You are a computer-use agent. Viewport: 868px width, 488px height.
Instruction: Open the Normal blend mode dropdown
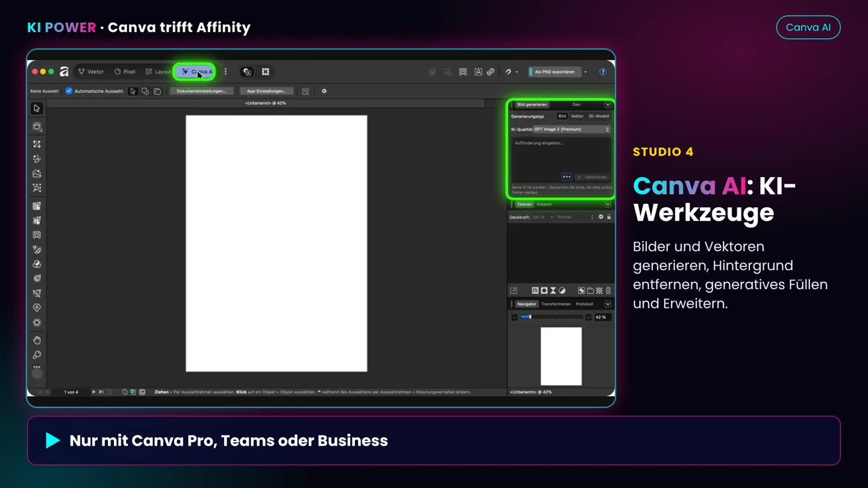[575, 217]
